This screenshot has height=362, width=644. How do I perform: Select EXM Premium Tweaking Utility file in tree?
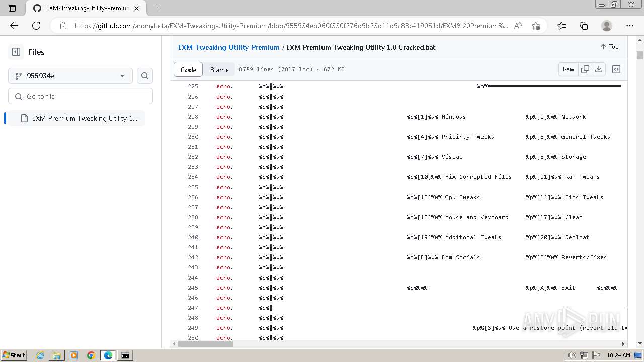76,118
